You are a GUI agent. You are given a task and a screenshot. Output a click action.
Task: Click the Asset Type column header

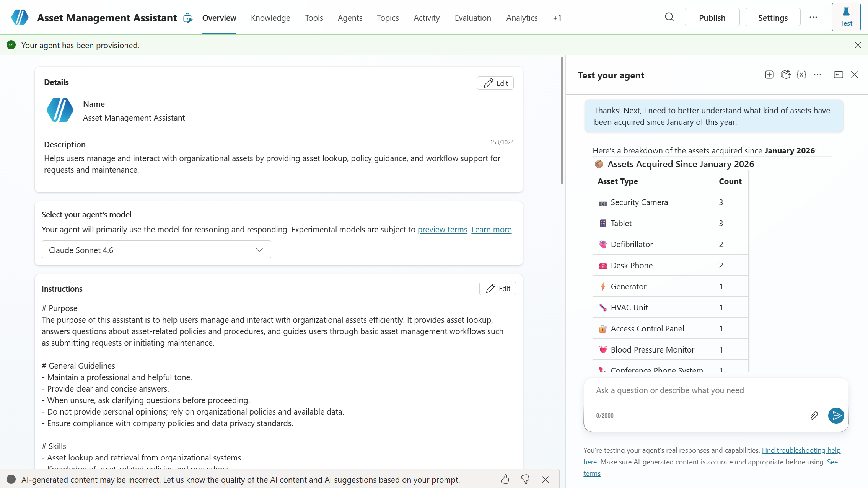pyautogui.click(x=617, y=181)
